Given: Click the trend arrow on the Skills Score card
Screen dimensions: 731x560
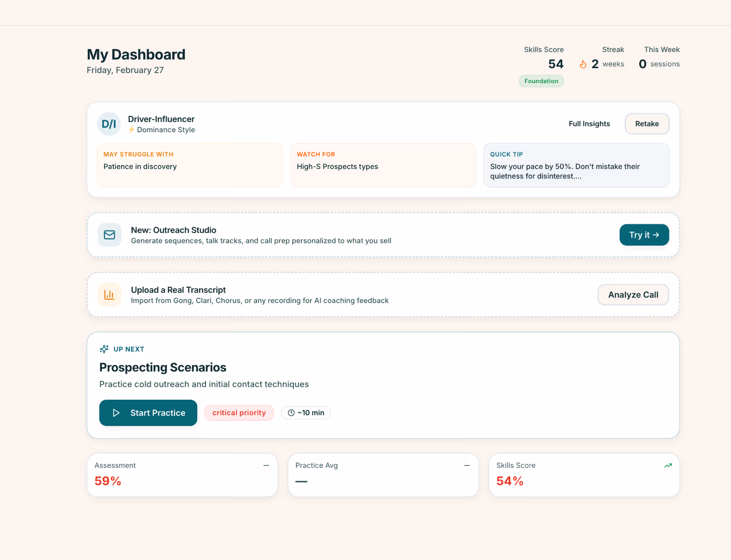Looking at the screenshot, I should tap(668, 465).
